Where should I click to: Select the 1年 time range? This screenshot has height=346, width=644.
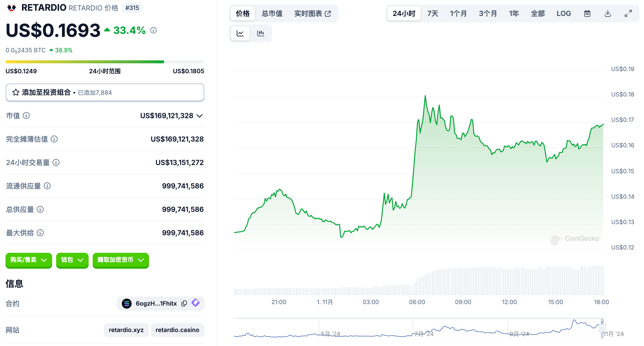click(x=514, y=13)
